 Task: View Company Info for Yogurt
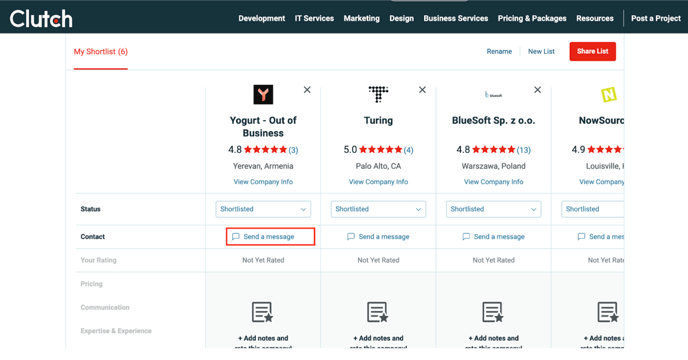pos(263,182)
